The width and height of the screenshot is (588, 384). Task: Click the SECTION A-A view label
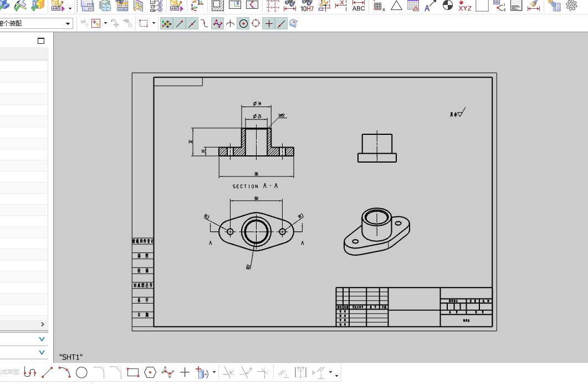tap(255, 186)
